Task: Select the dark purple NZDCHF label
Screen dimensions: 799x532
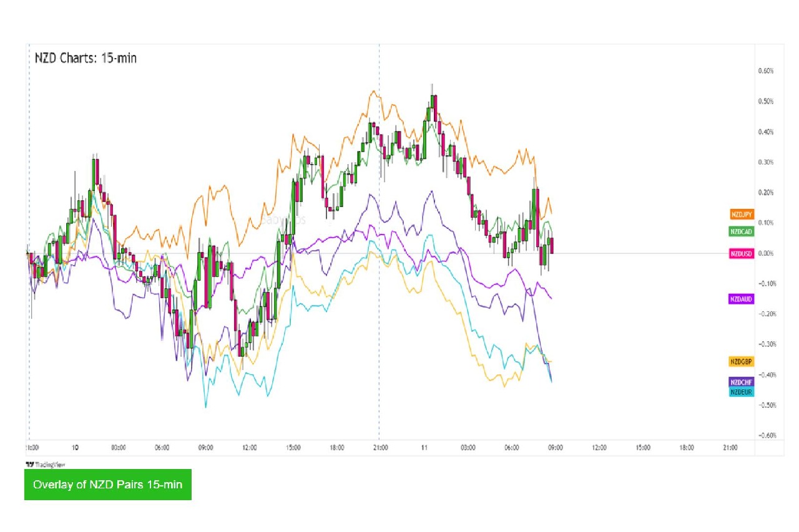Action: click(742, 382)
